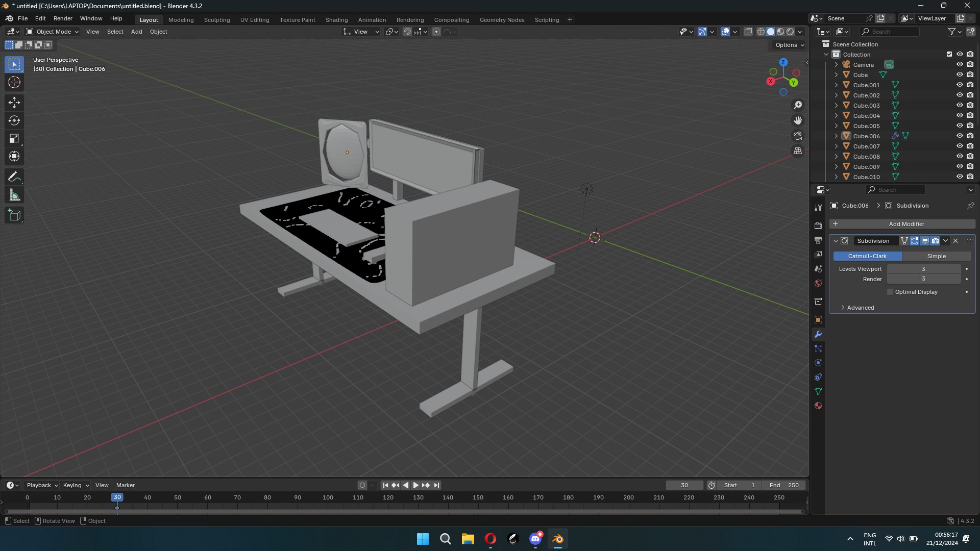Open the Object Mode dropdown

tap(53, 32)
